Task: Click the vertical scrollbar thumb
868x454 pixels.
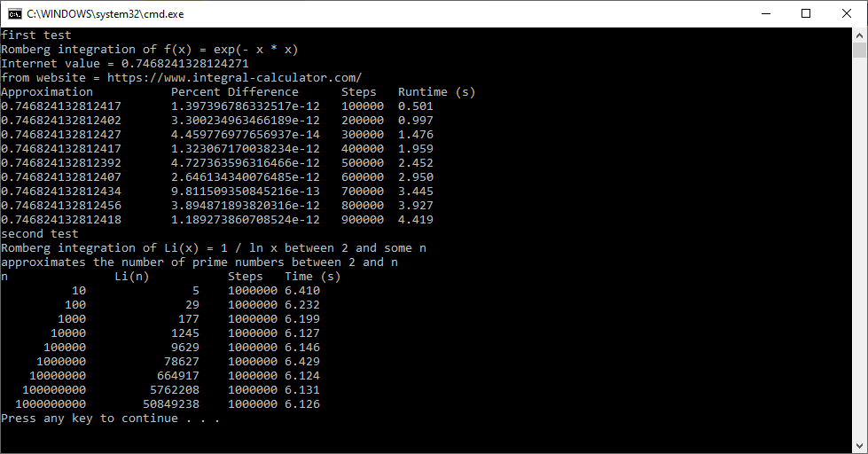Action: tap(859, 51)
